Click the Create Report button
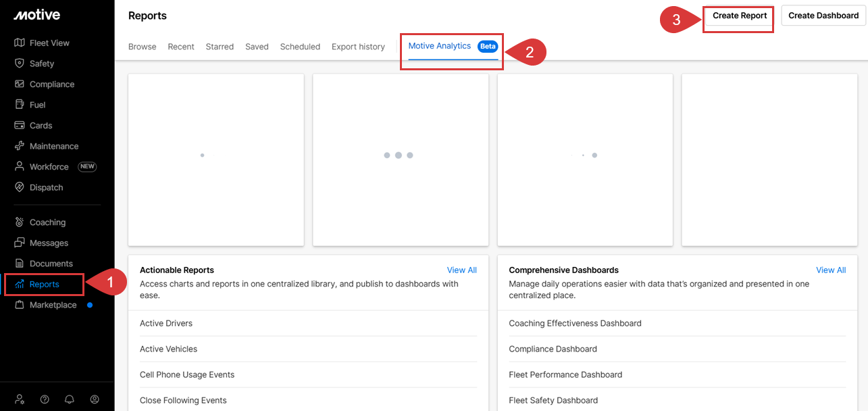The image size is (868, 411). click(740, 16)
